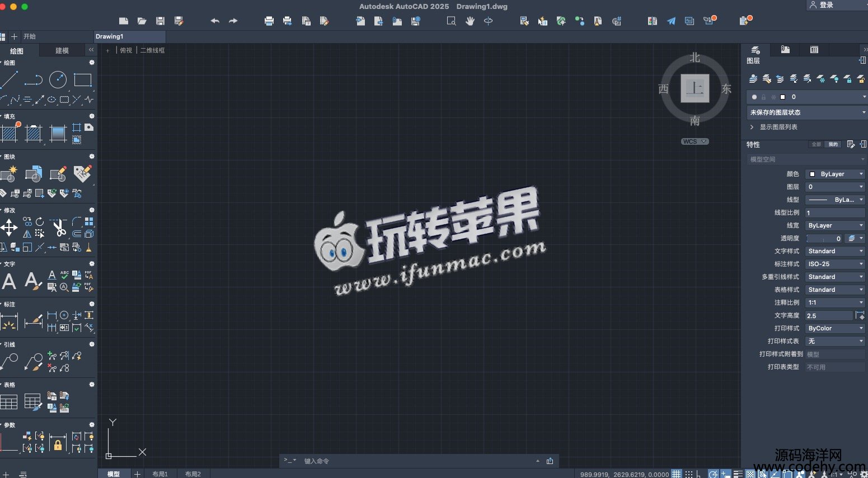Toggle snap mode in status bar

click(x=689, y=474)
